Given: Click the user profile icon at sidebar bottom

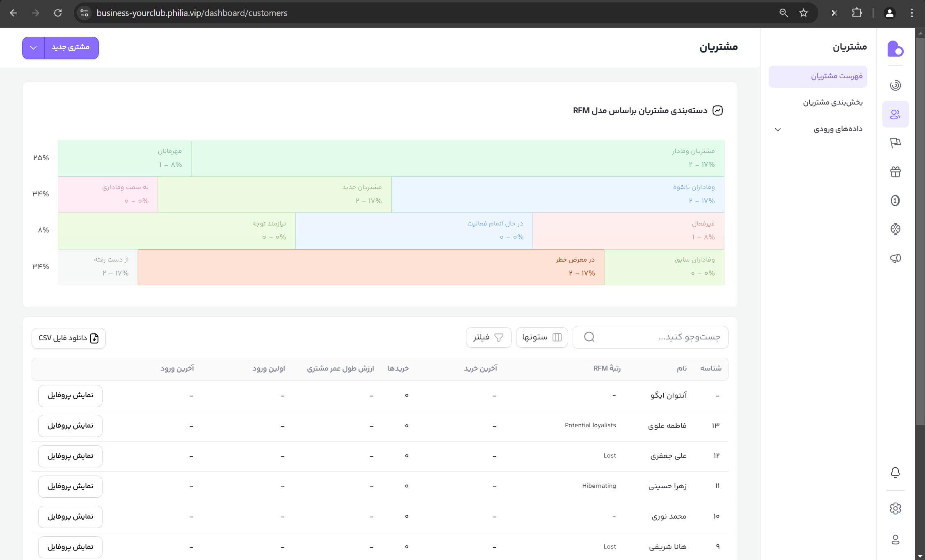Looking at the screenshot, I should click(x=895, y=540).
